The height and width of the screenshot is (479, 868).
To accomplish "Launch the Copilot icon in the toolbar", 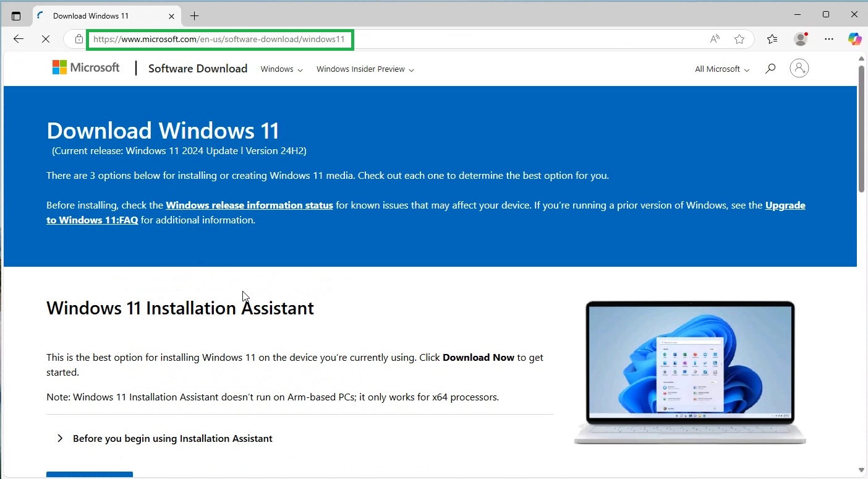I will tap(855, 39).
